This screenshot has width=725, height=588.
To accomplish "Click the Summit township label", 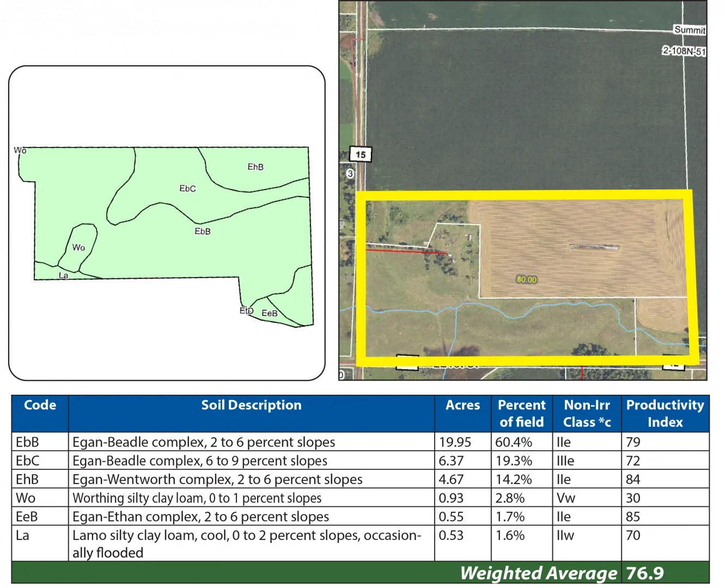I will (x=689, y=30).
